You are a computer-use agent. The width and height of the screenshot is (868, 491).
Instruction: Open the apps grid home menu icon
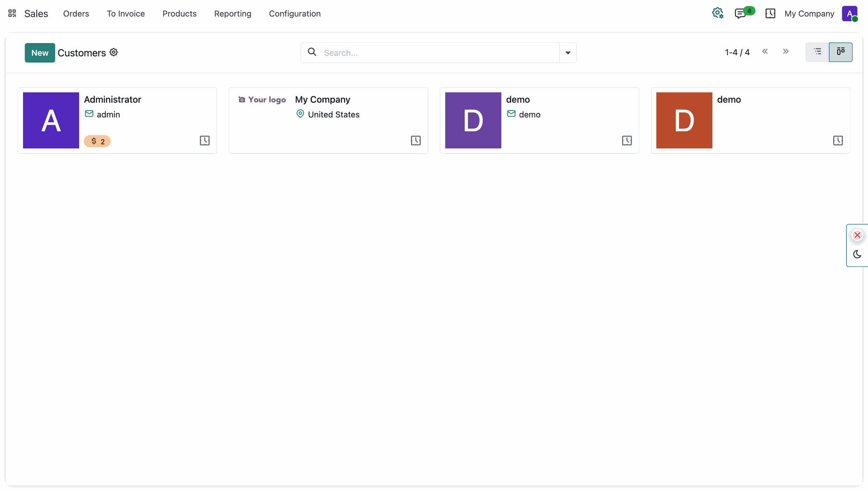click(12, 14)
